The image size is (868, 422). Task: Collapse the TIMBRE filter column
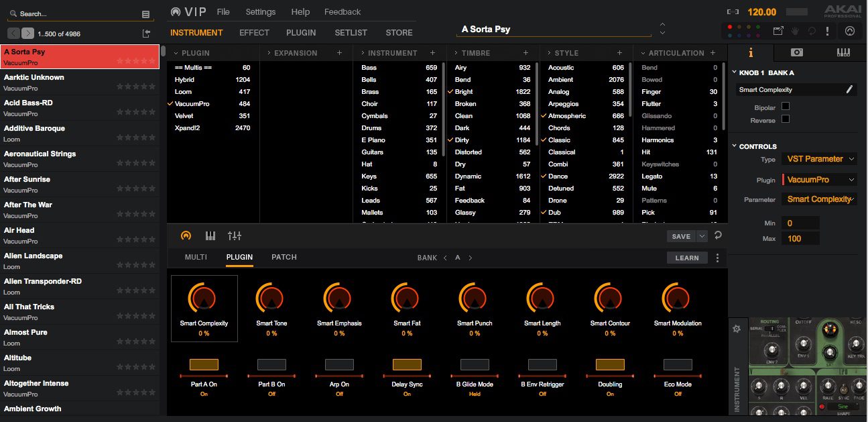pyautogui.click(x=456, y=52)
